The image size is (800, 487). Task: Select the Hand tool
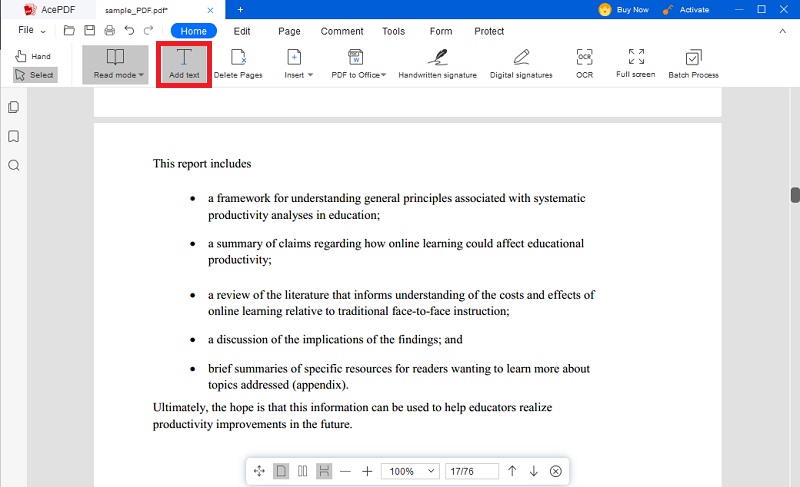(34, 56)
